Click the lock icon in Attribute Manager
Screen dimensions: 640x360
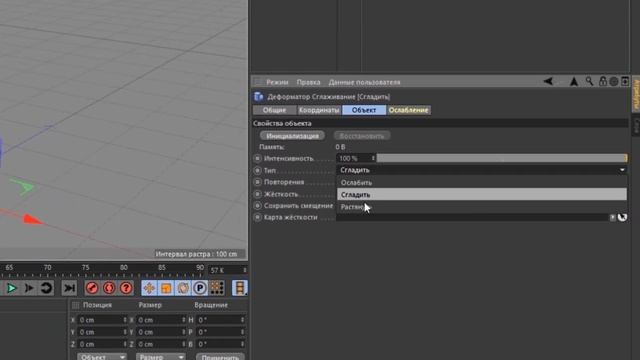click(x=602, y=81)
